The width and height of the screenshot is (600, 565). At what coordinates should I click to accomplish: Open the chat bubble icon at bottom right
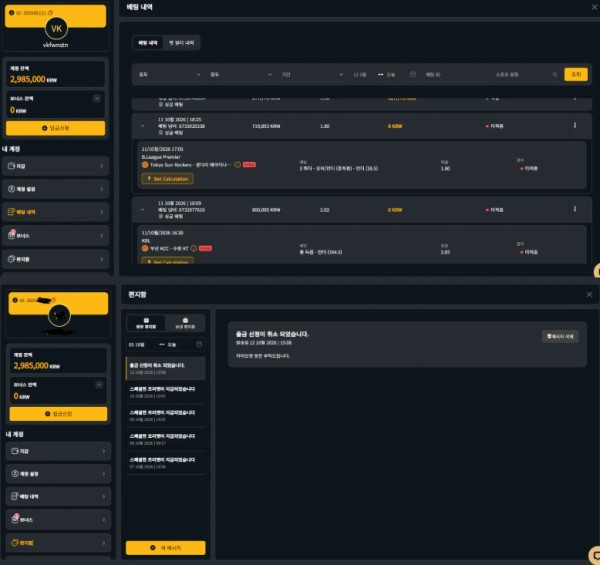(x=595, y=555)
